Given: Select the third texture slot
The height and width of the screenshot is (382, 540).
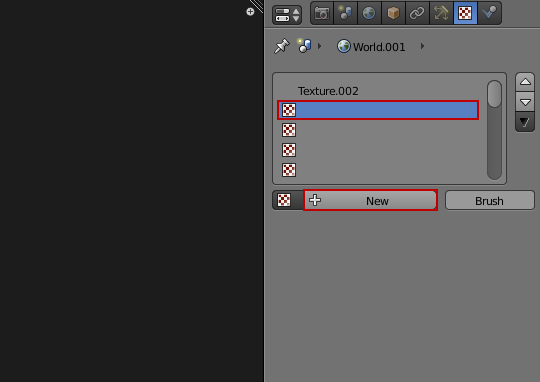Looking at the screenshot, I should [378, 130].
